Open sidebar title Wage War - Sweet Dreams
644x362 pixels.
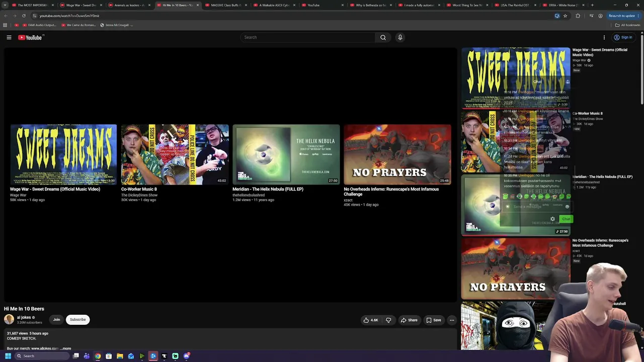point(600,52)
